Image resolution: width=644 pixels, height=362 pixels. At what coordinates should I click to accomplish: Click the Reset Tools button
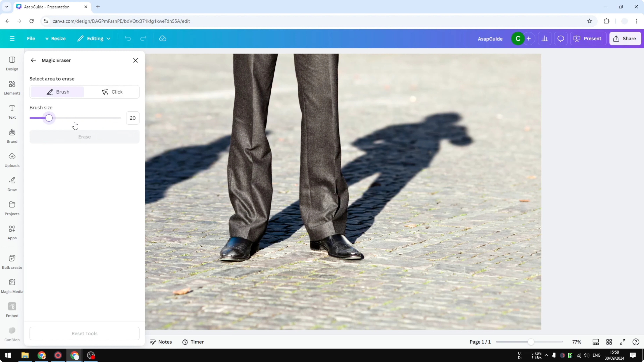(x=85, y=333)
